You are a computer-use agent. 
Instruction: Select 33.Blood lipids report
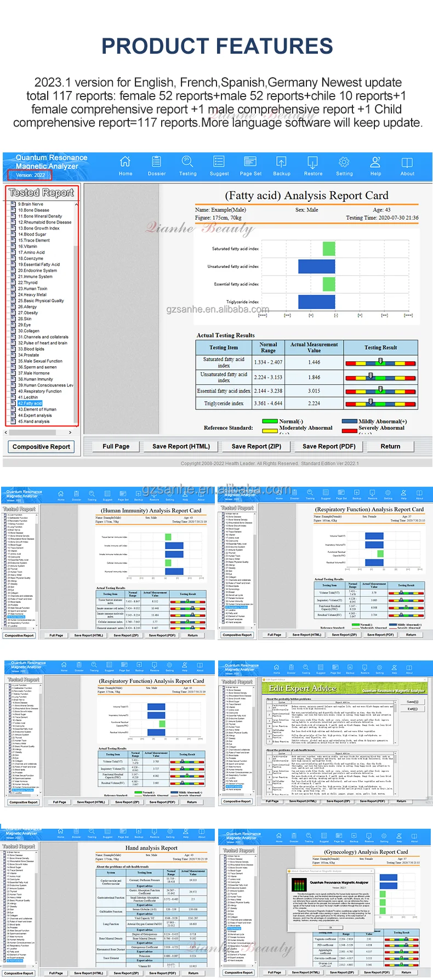tap(31, 349)
